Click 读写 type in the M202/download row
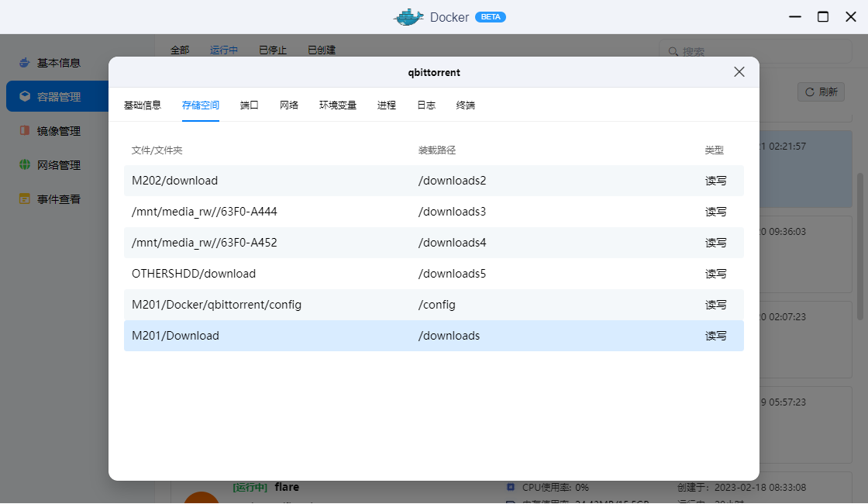Screen dimensions: 868x504 [715, 181]
